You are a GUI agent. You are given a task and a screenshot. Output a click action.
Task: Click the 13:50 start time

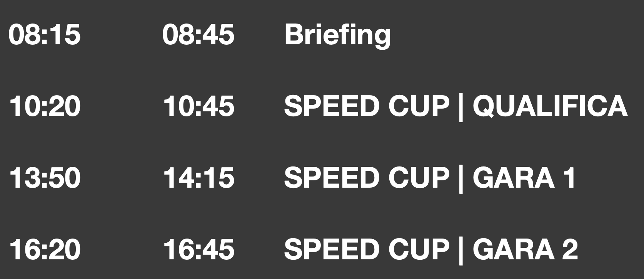pyautogui.click(x=45, y=178)
